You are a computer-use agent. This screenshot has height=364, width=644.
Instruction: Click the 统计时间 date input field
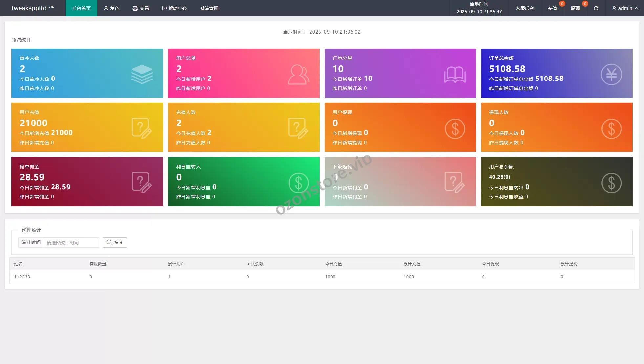point(71,242)
